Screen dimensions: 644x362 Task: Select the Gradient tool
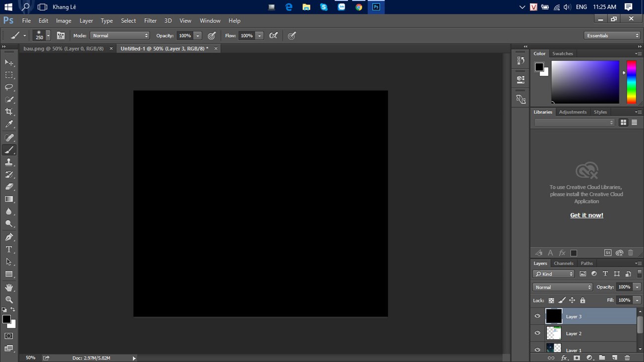pyautogui.click(x=9, y=199)
